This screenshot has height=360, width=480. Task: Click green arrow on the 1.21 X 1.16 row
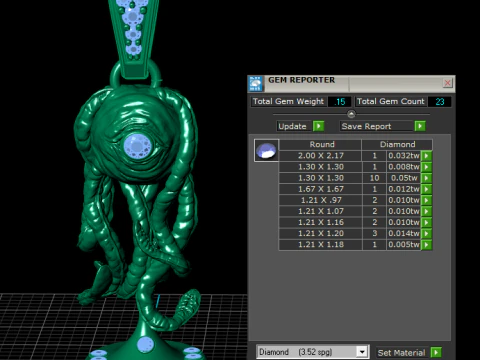427,222
